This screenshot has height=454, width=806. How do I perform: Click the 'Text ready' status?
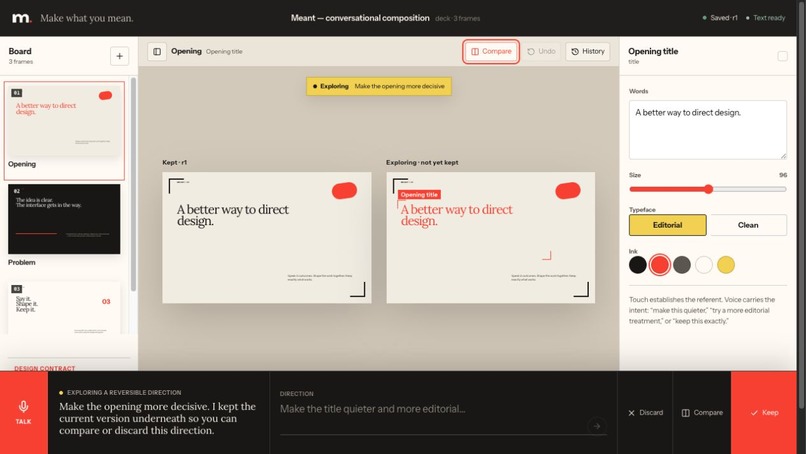(765, 18)
